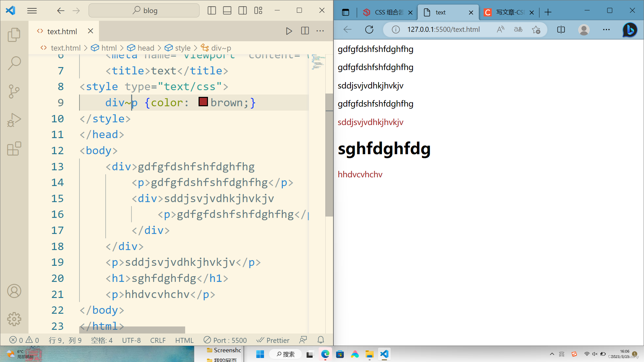Add this page to favorites
The height and width of the screenshot is (362, 644).
(536, 29)
